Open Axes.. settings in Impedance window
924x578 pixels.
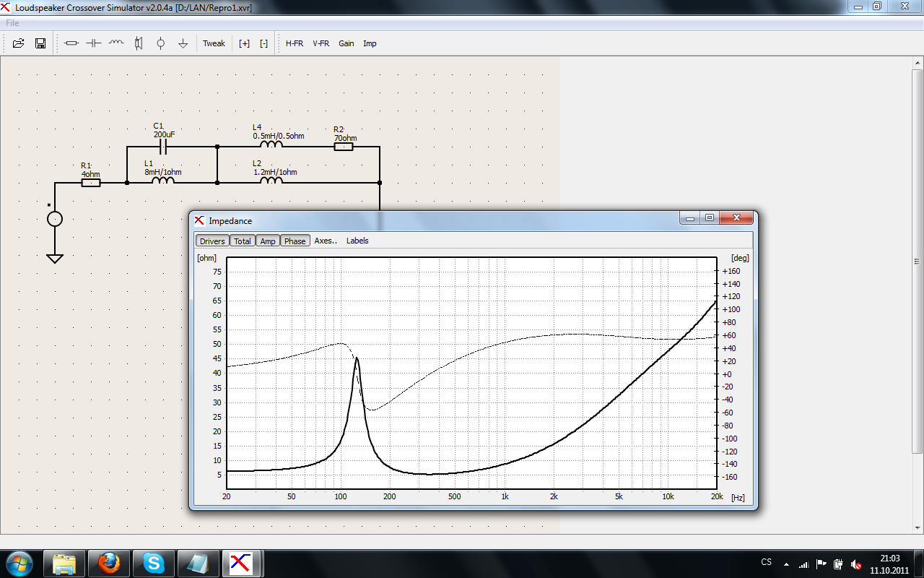[326, 241]
